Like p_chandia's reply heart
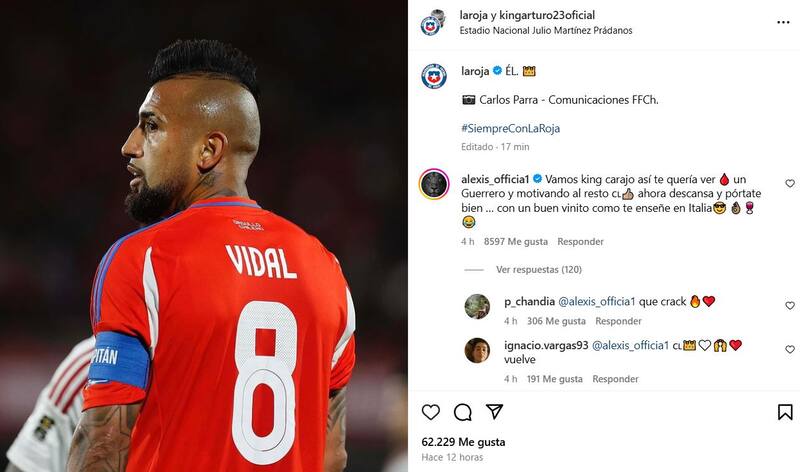The image size is (800, 472). point(790,305)
